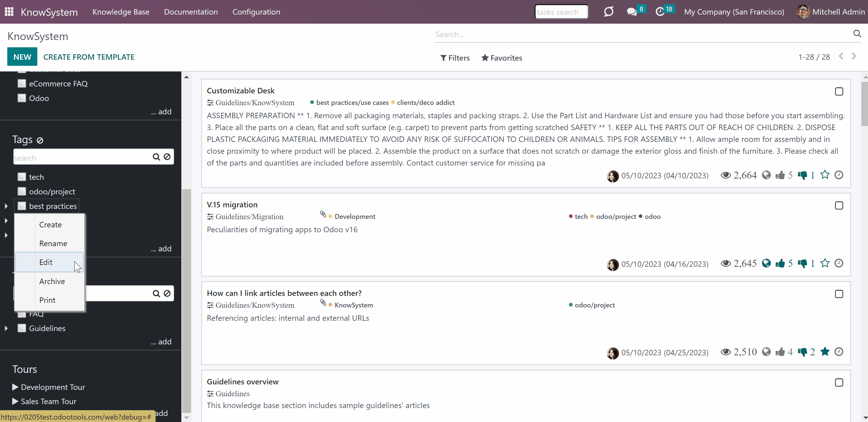Tick the eCommerce FAQ sidebar checkbox

pyautogui.click(x=22, y=84)
